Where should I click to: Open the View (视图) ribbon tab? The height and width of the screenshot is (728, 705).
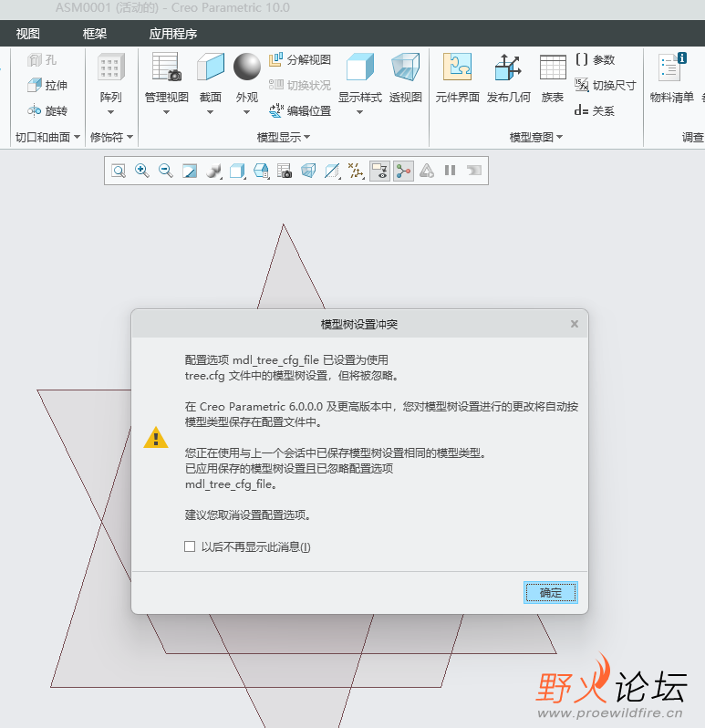[x=28, y=34]
